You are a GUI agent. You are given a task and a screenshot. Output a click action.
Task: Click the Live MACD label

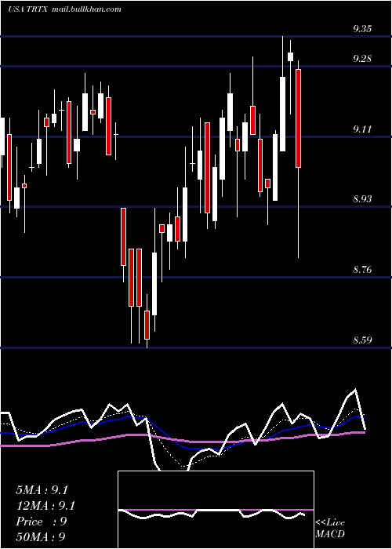coord(330,528)
